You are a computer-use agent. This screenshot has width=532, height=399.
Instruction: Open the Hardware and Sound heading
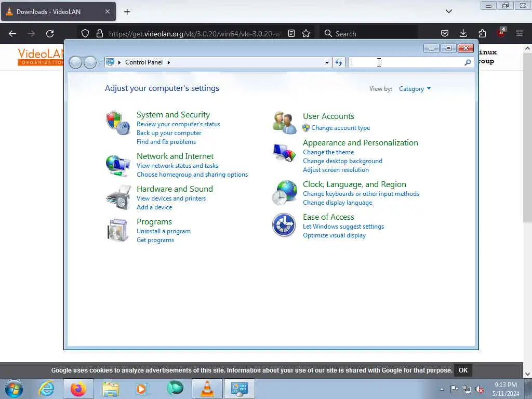pyautogui.click(x=175, y=189)
